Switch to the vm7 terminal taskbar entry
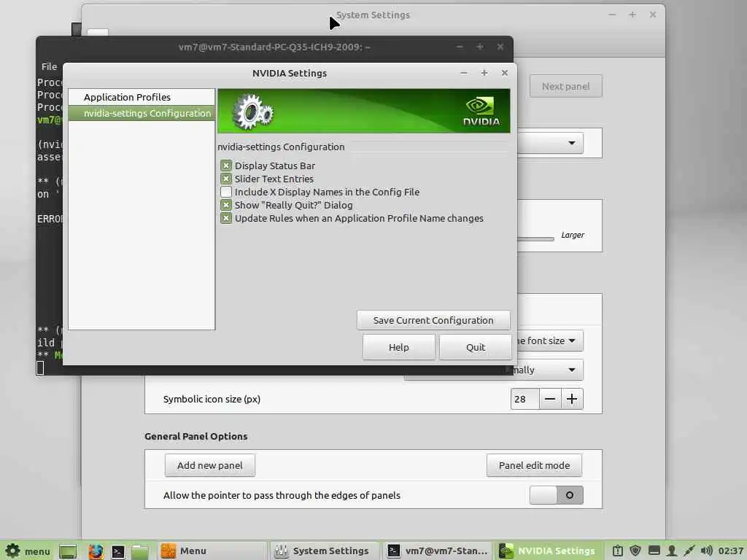 [x=437, y=551]
